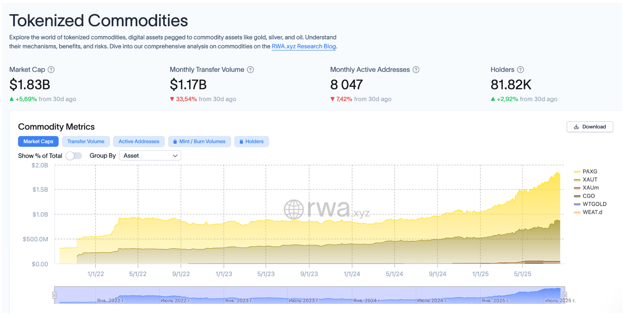Viewport: 644px width, 318px height.
Task: Open the Group By Asset dropdown
Action: click(x=150, y=156)
